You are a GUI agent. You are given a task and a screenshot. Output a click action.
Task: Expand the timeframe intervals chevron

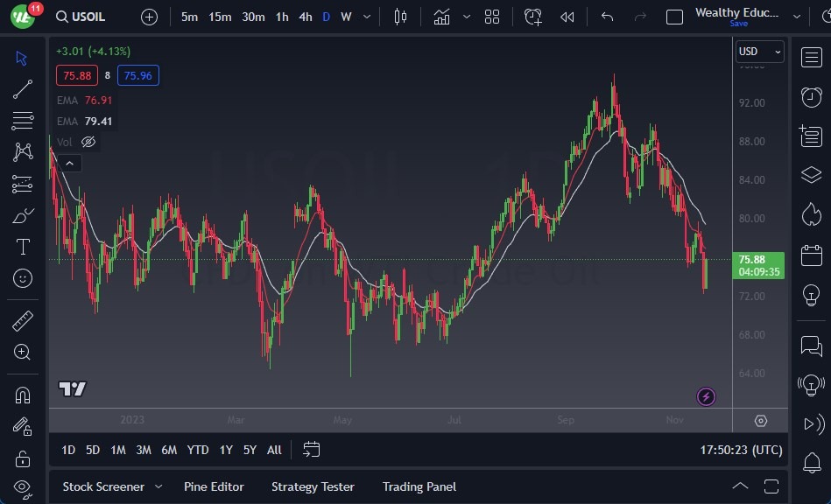[x=366, y=16]
